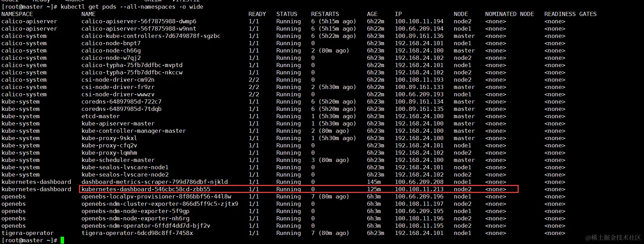Select pod name kube-apiserver-master
644x244 pixels.
click(118, 123)
